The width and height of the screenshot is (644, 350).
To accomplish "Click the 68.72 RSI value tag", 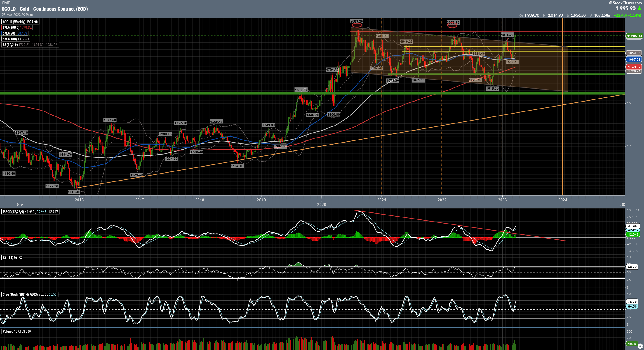I will point(632,267).
